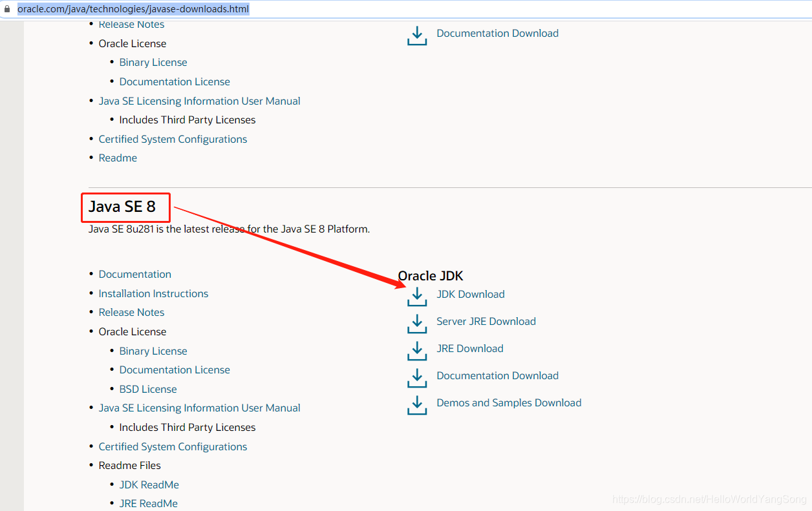812x511 pixels.
Task: Click the Oracle JDK heading
Action: tap(431, 276)
